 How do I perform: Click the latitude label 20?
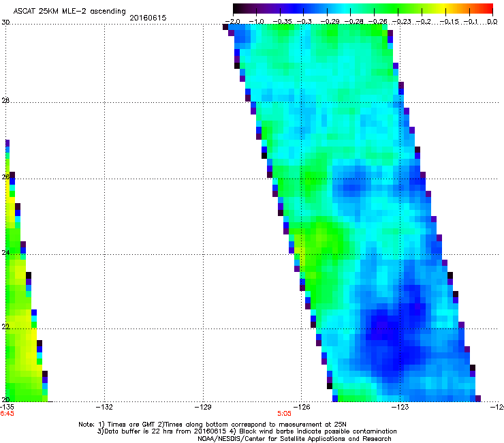5,399
